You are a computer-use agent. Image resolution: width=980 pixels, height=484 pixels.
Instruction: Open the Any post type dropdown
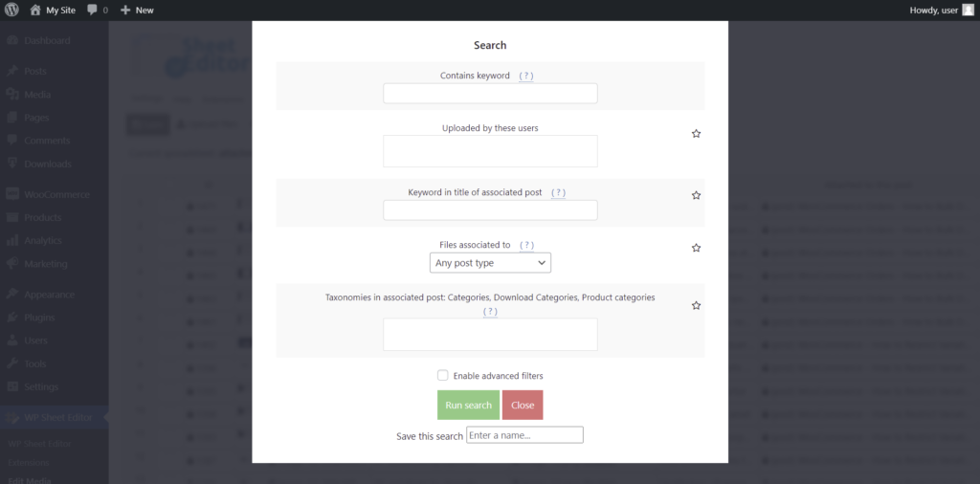pos(490,262)
